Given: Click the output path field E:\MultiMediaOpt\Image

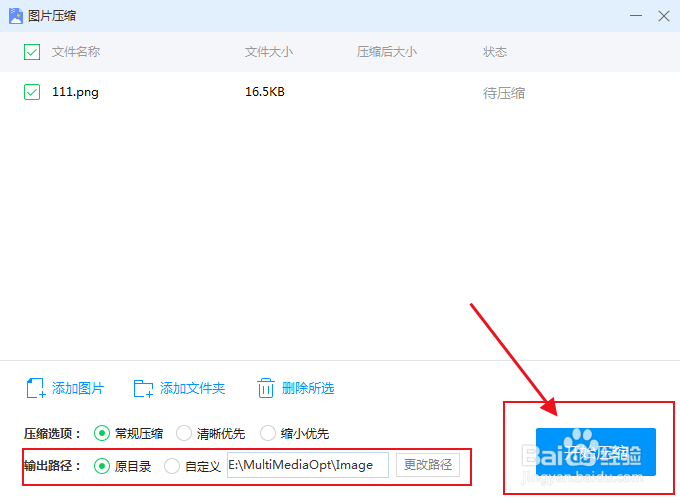Looking at the screenshot, I should click(308, 465).
